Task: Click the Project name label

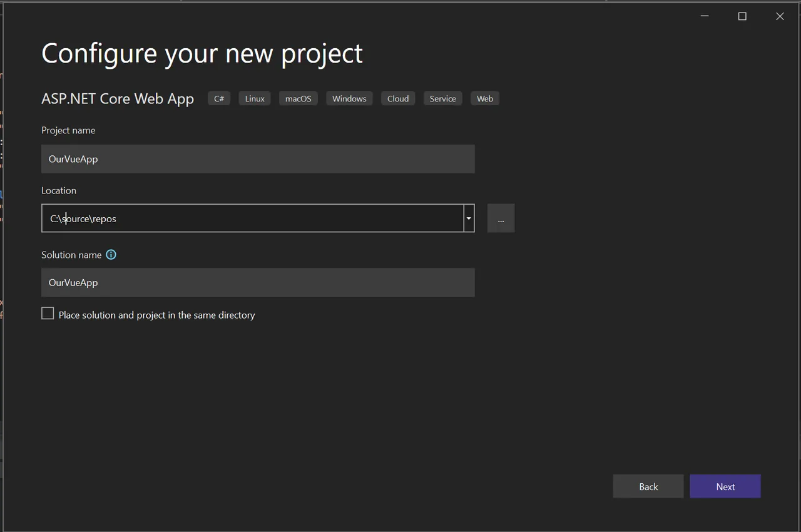Action: pos(68,130)
